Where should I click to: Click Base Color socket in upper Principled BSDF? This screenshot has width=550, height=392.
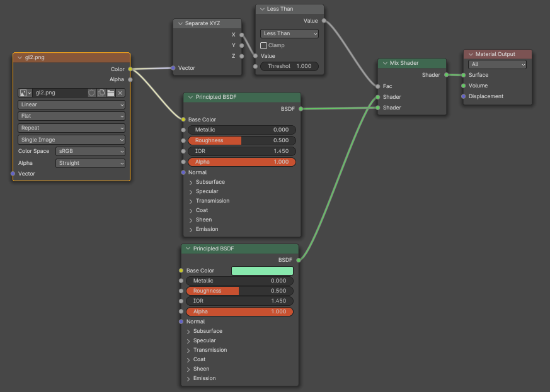(183, 120)
